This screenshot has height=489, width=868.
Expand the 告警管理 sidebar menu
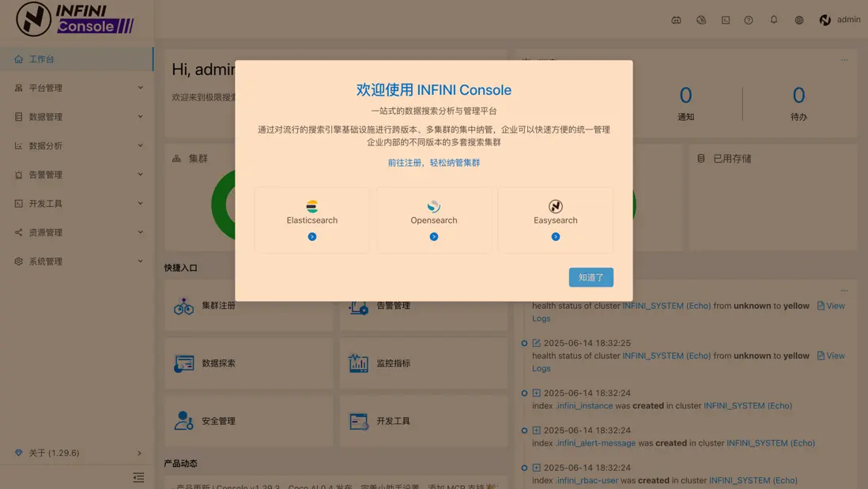(x=77, y=175)
